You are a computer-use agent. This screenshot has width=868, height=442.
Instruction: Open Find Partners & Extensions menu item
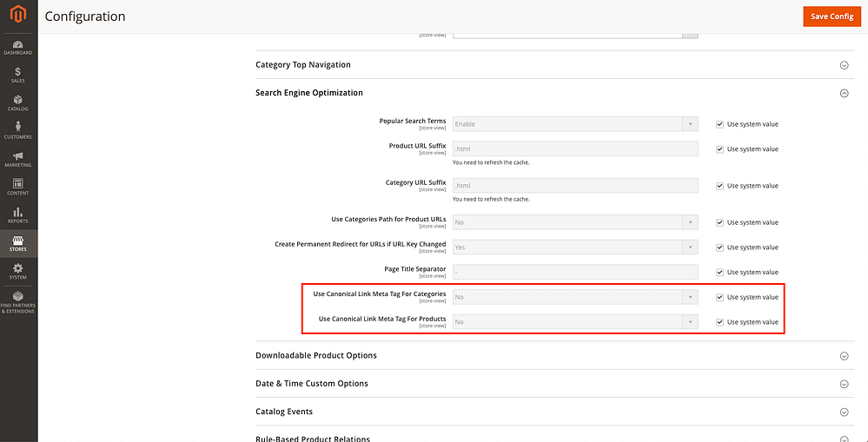[18, 302]
